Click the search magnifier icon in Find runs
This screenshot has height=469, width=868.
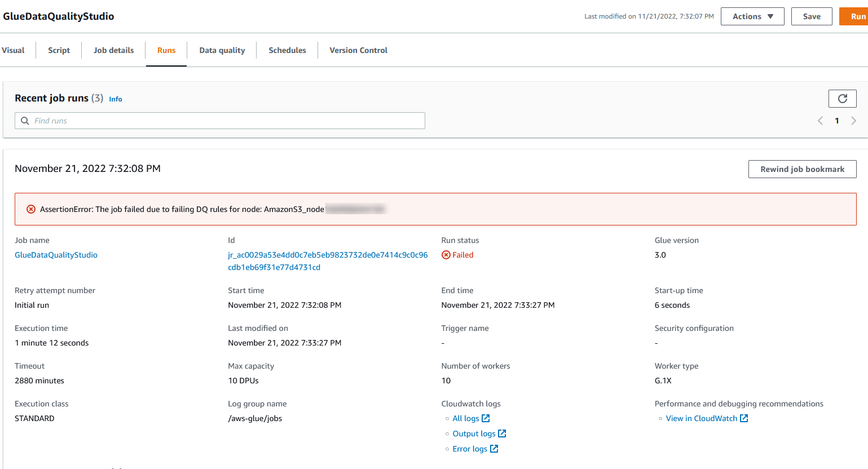[25, 121]
